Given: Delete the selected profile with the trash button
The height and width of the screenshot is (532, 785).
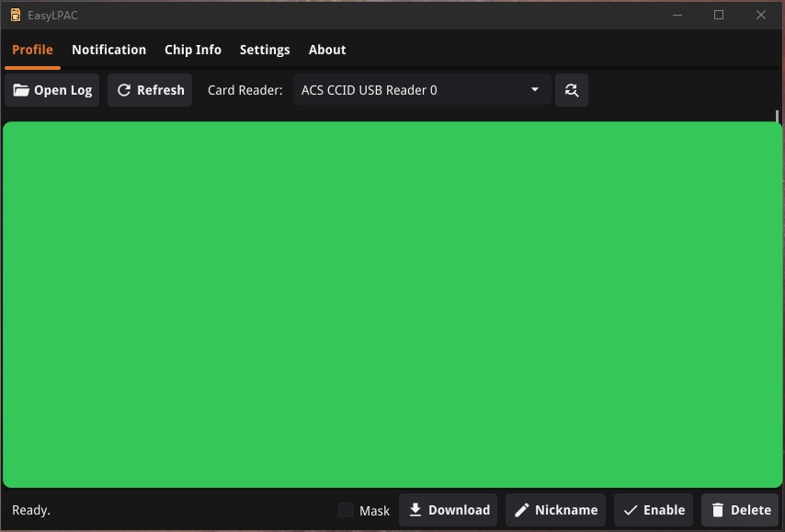Looking at the screenshot, I should point(740,510).
